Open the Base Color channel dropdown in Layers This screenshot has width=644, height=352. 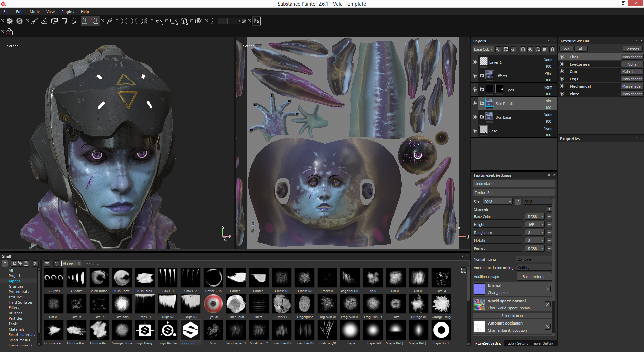483,49
